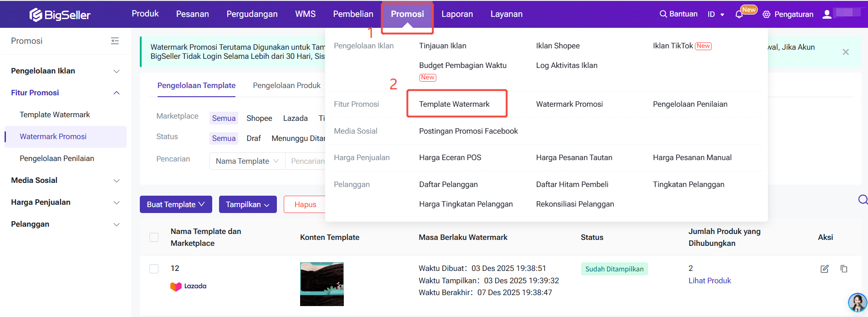Edit template 12 with pencil icon
Screen dimensions: 868x317
824,269
